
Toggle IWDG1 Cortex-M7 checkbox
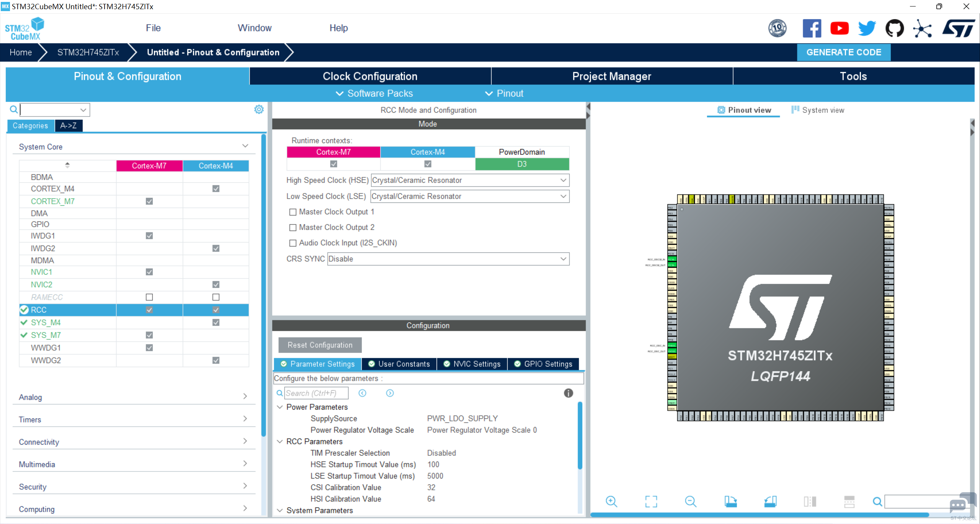pyautogui.click(x=149, y=236)
